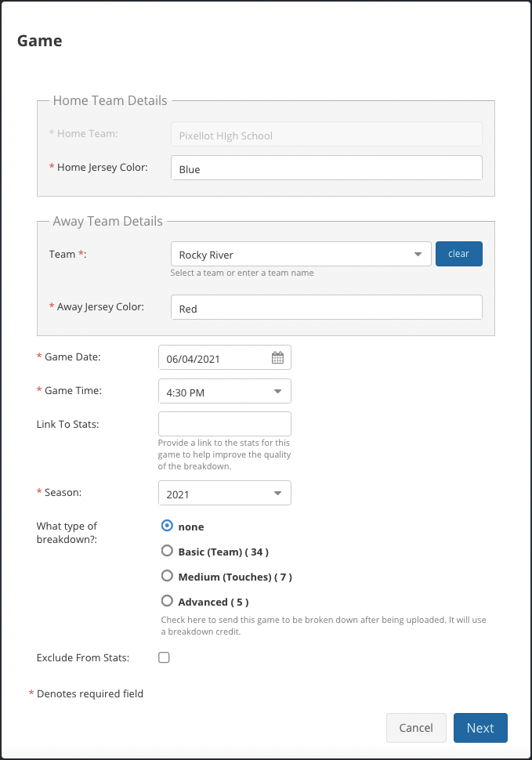Expand the away Team dropdown arrow
This screenshot has height=760, width=532.
tap(418, 254)
